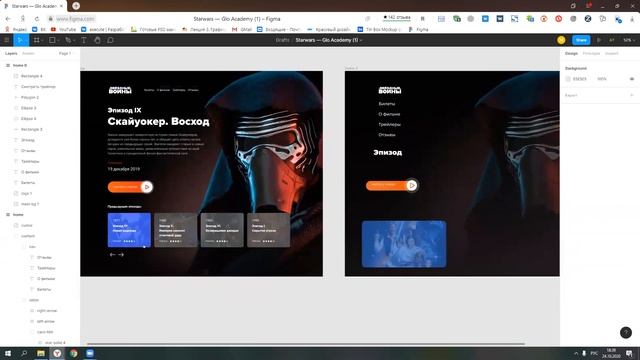The height and width of the screenshot is (360, 640).
Task: Open a new browser tab with plus
Action: pyautogui.click(x=76, y=6)
